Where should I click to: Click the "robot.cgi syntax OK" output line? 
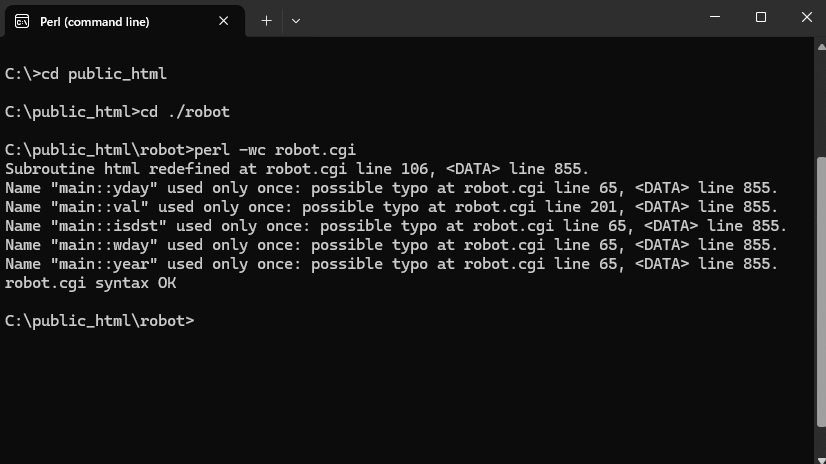click(x=90, y=283)
